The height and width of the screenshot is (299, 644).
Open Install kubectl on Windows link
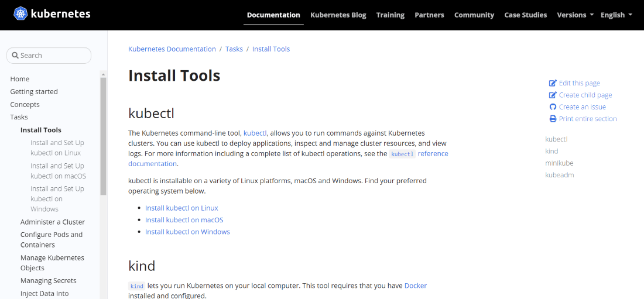tap(187, 232)
